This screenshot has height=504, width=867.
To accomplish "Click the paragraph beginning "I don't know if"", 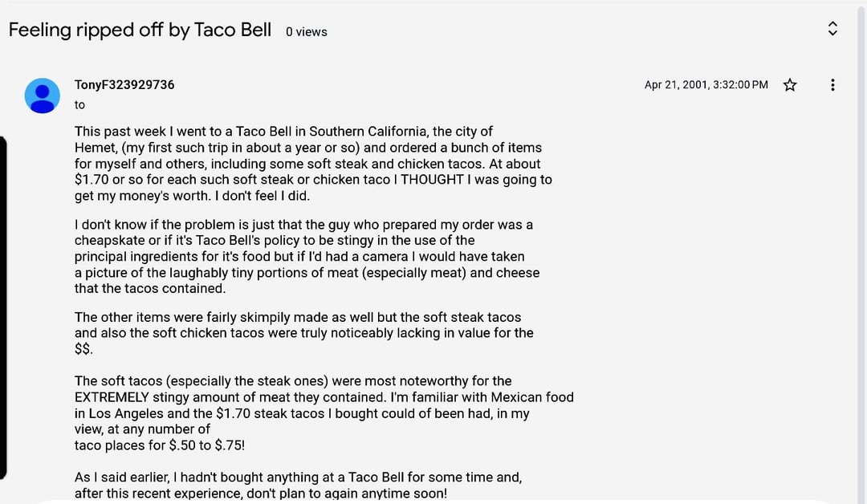I will coord(307,257).
